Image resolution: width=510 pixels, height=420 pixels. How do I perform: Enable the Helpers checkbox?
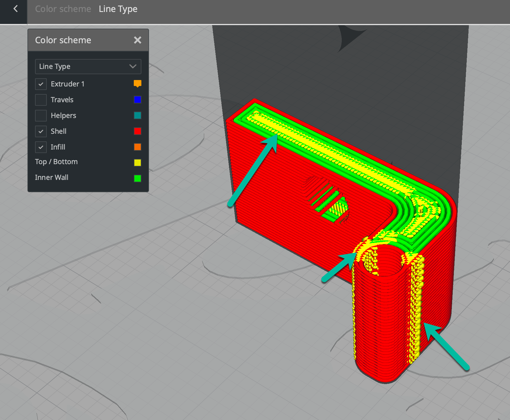(x=41, y=116)
